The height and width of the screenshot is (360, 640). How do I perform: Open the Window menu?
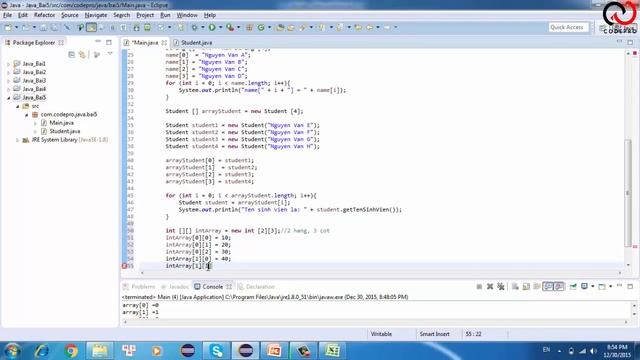coord(187,15)
